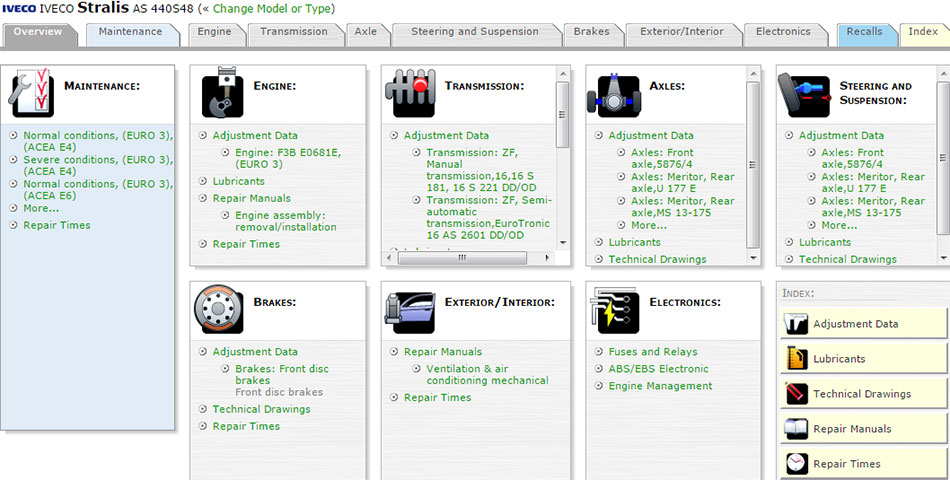Open Meritor Rear axle MS 13-175 in Steering panel

pyautogui.click(x=873, y=207)
